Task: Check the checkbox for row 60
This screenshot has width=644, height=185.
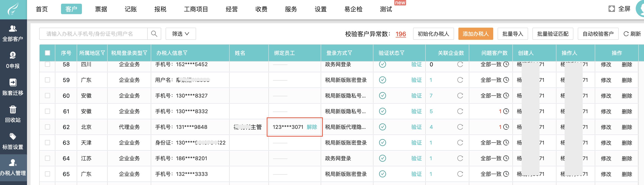Action: point(47,96)
